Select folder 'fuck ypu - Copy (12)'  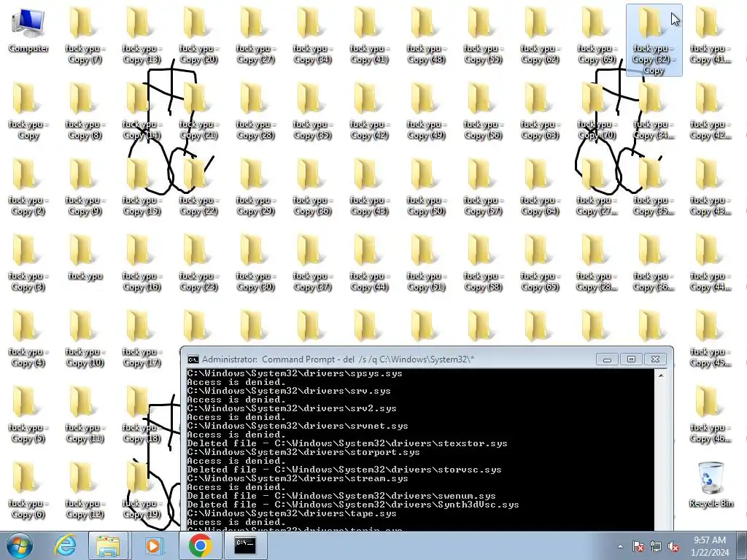click(x=85, y=491)
